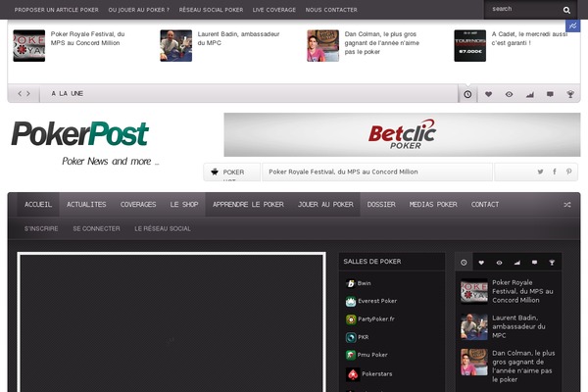This screenshot has height=392, width=588.
Task: Select the bar chart icon in the A la une bar
Action: pos(529,94)
